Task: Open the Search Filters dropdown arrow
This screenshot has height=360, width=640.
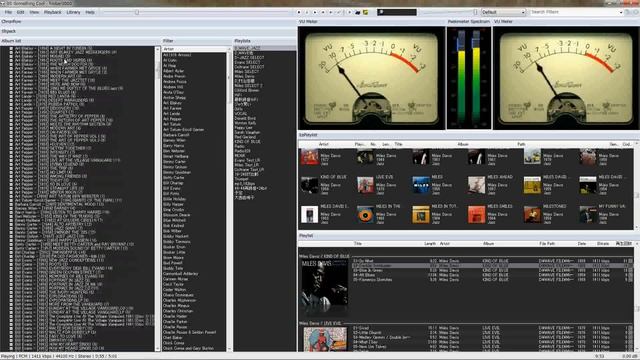Action: click(621, 12)
